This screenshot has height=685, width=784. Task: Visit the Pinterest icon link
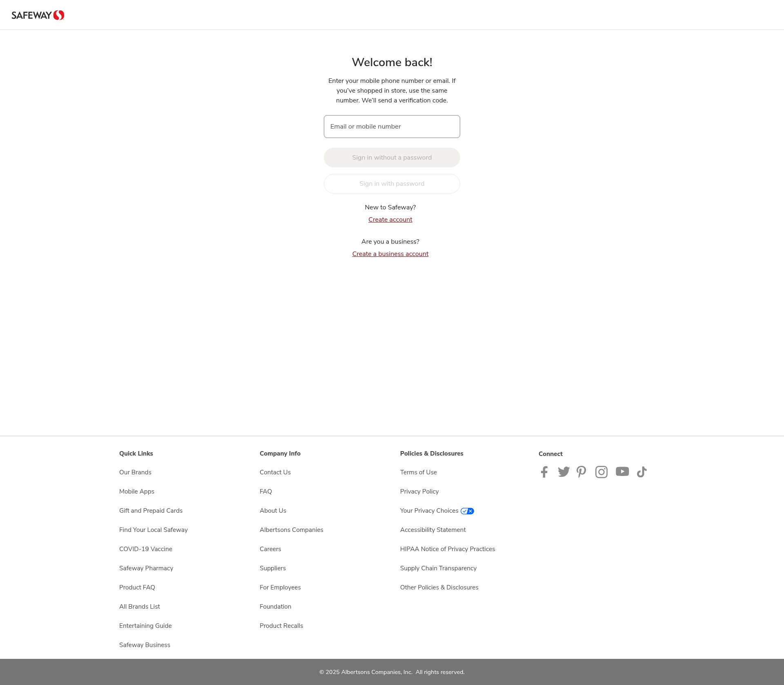pyautogui.click(x=581, y=472)
